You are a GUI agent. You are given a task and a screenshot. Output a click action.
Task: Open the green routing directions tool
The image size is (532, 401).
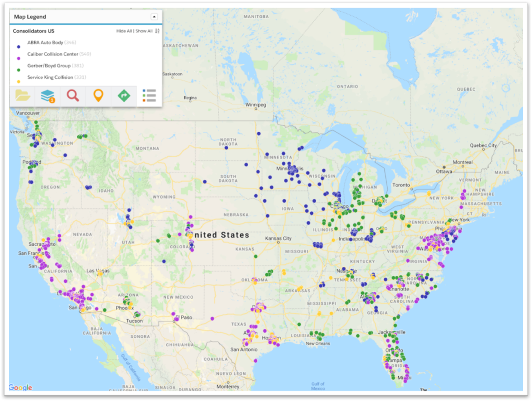[x=123, y=96]
